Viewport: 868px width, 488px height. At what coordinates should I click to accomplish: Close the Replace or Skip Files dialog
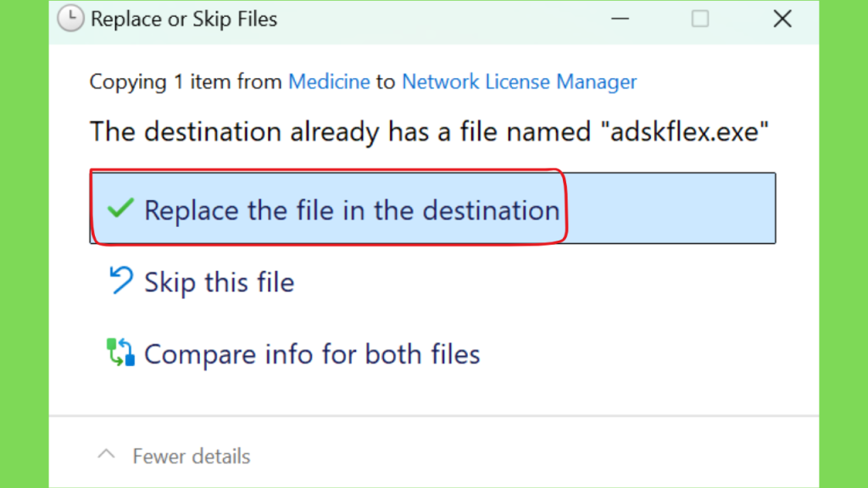782,19
